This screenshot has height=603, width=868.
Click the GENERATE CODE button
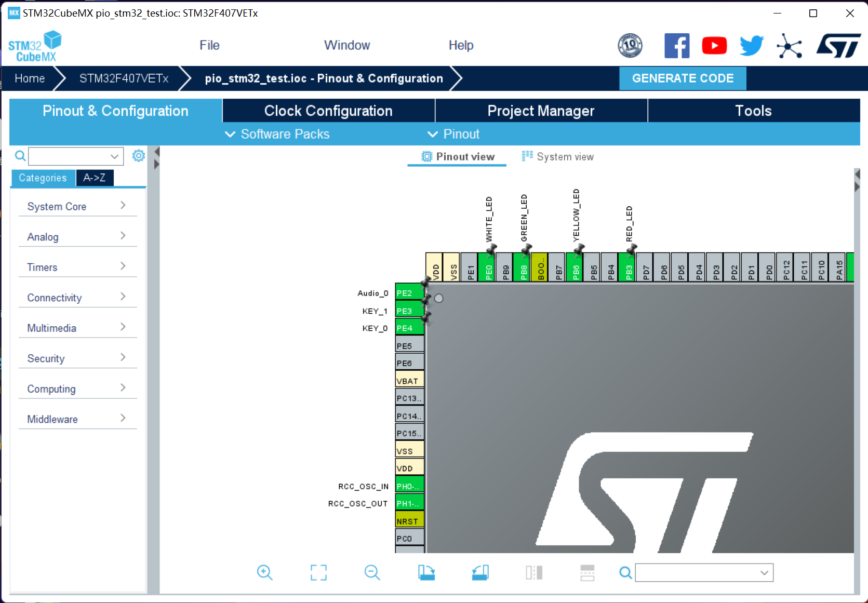pyautogui.click(x=683, y=78)
